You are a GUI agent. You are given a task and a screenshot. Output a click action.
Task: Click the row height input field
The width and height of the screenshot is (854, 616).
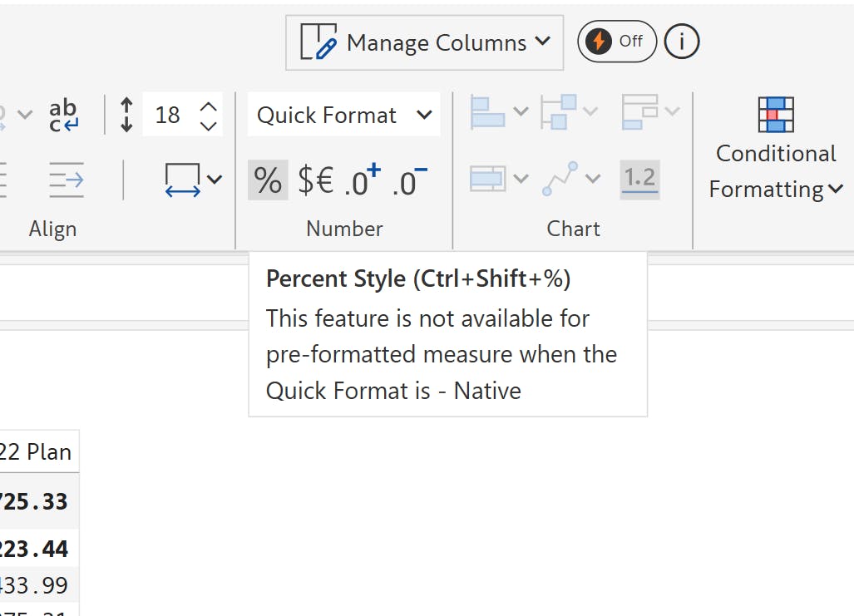click(169, 115)
